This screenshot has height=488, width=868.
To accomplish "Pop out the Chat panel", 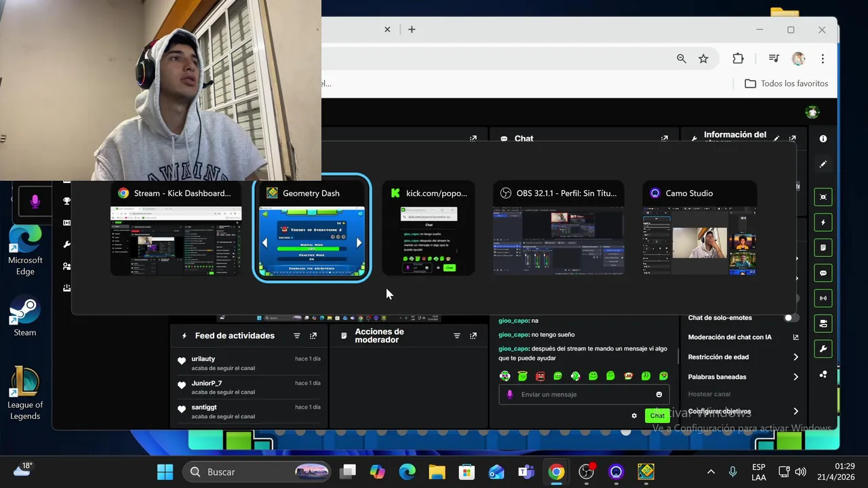I will pos(665,138).
